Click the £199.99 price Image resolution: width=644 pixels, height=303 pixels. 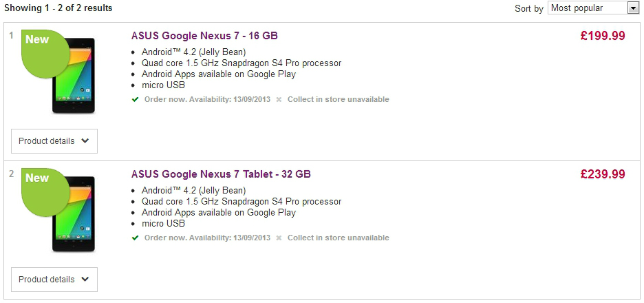(x=603, y=36)
